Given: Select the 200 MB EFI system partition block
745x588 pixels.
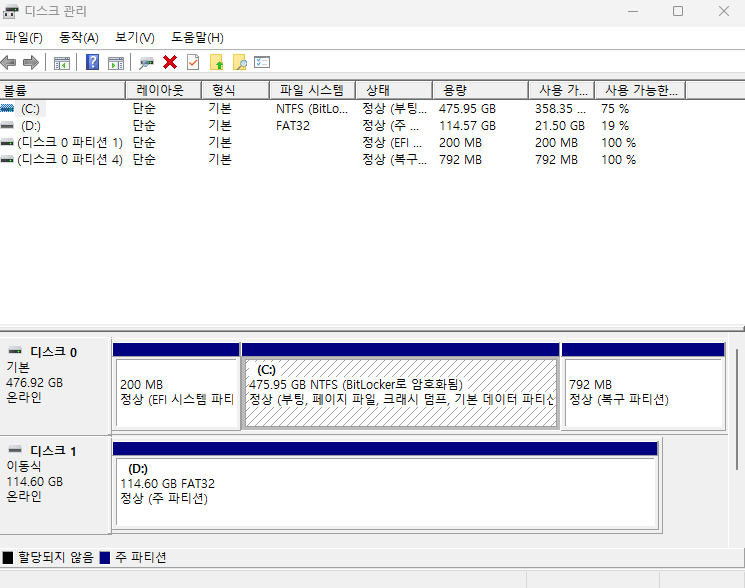Looking at the screenshot, I should pyautogui.click(x=177, y=387).
